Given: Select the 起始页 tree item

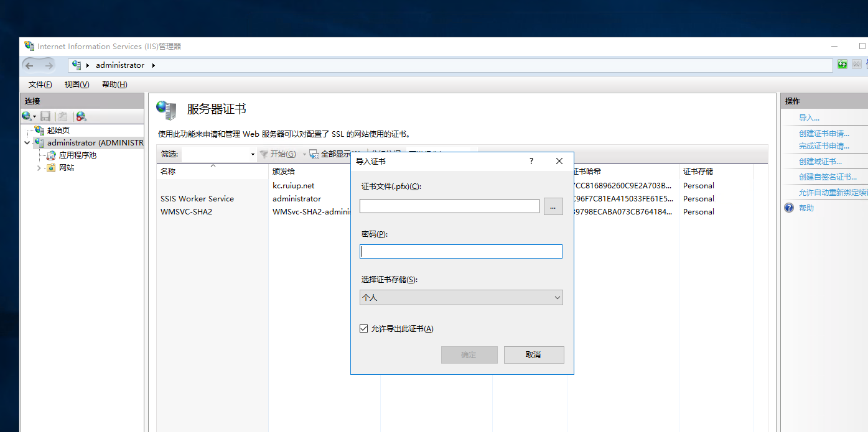Looking at the screenshot, I should click(58, 131).
